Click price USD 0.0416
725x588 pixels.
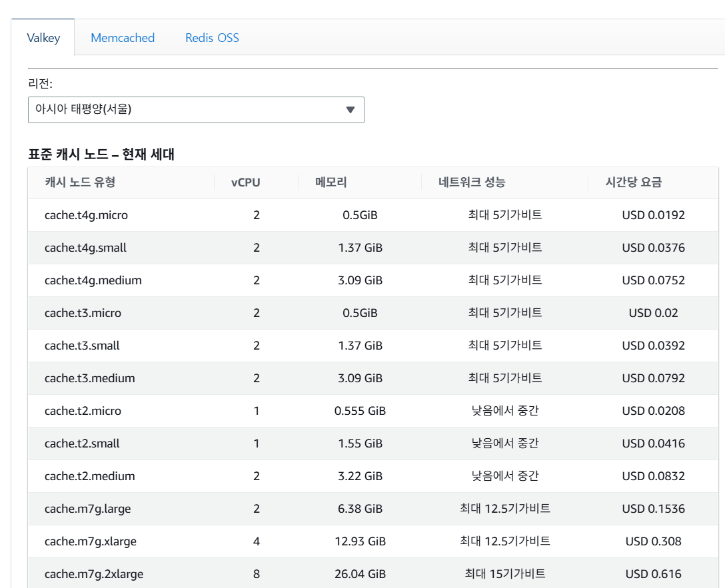point(653,444)
